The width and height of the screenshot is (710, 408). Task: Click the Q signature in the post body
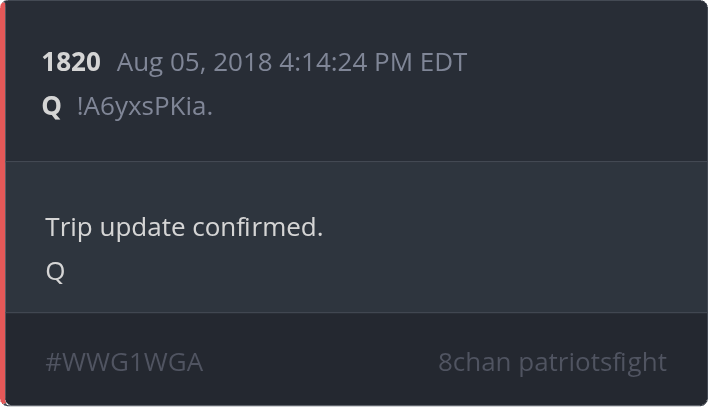pos(55,271)
